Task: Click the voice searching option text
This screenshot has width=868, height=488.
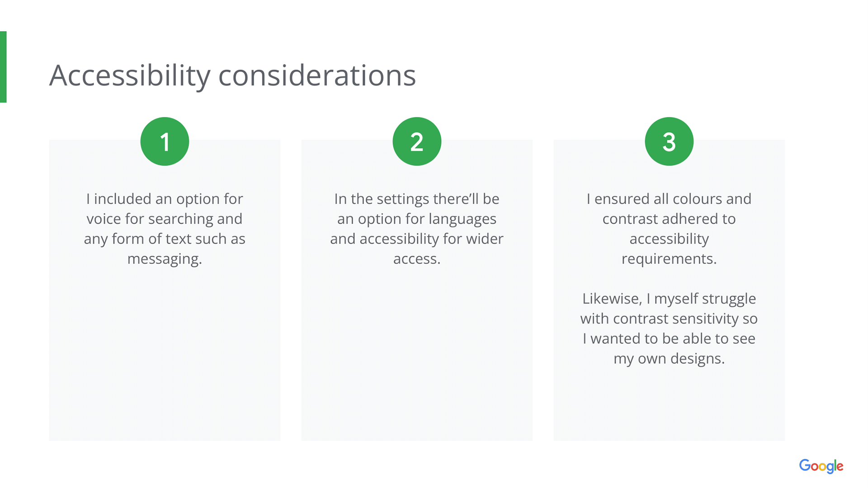Action: (x=165, y=229)
